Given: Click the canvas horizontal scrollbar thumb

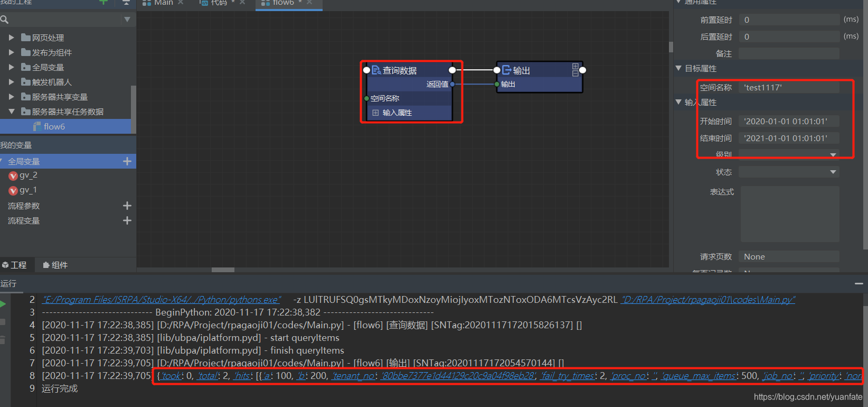Looking at the screenshot, I should coord(223,270).
